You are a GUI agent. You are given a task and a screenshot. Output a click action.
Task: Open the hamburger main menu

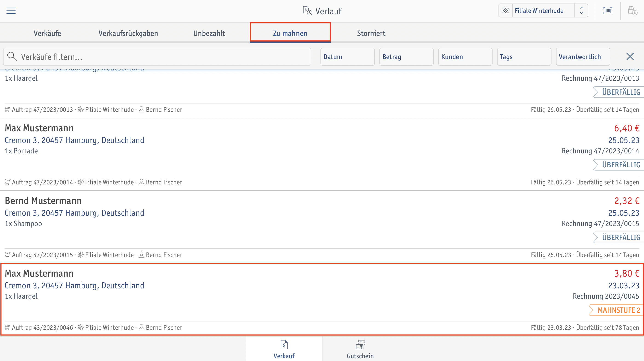[11, 11]
